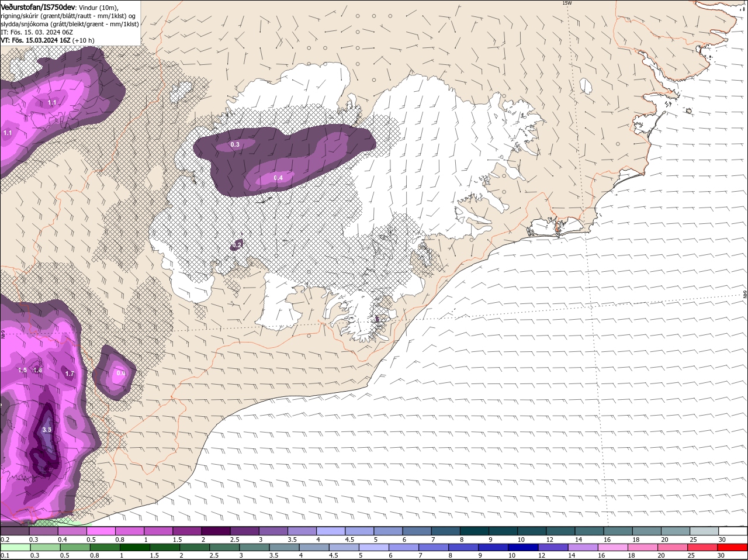This screenshot has width=748, height=560.
Task: Click the 0.3 contour label on map
Action: tap(235, 144)
